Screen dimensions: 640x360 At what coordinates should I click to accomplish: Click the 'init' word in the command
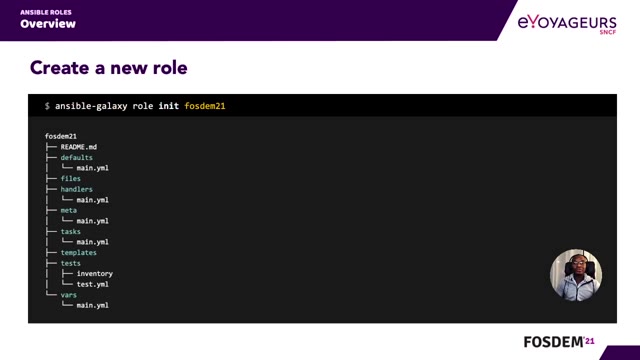coord(169,106)
